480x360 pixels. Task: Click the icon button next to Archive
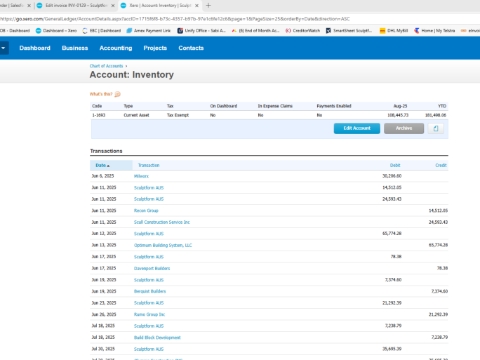pyautogui.click(x=436, y=128)
